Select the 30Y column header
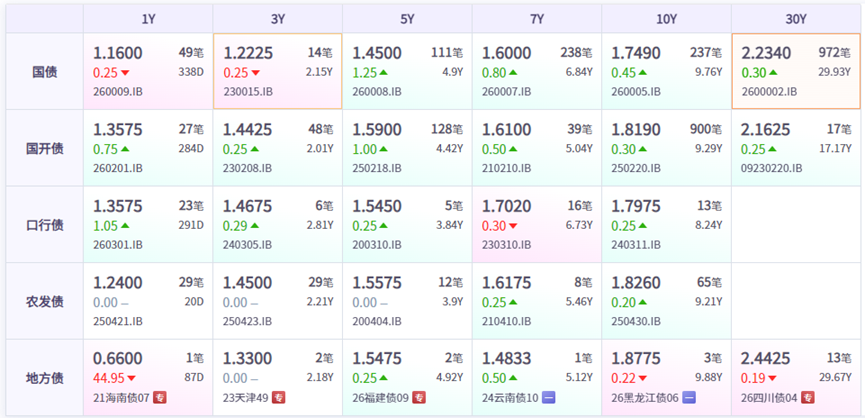This screenshot has width=865, height=418. point(796,19)
